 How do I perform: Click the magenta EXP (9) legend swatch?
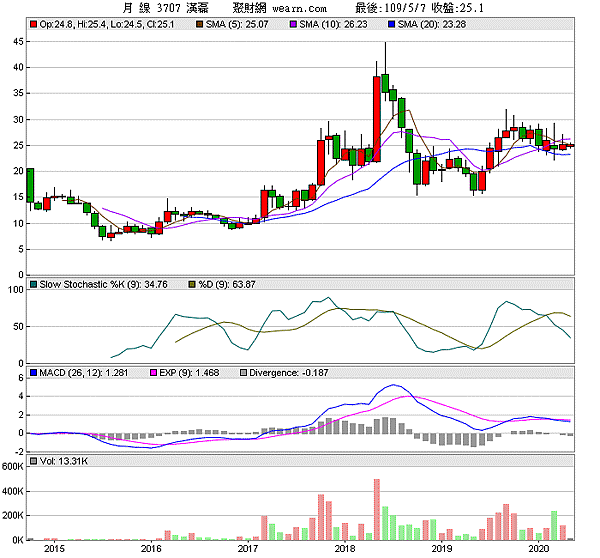click(153, 372)
